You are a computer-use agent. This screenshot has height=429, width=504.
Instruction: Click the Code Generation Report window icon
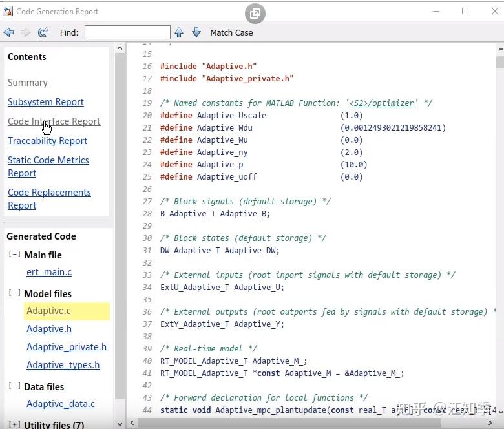[8, 11]
